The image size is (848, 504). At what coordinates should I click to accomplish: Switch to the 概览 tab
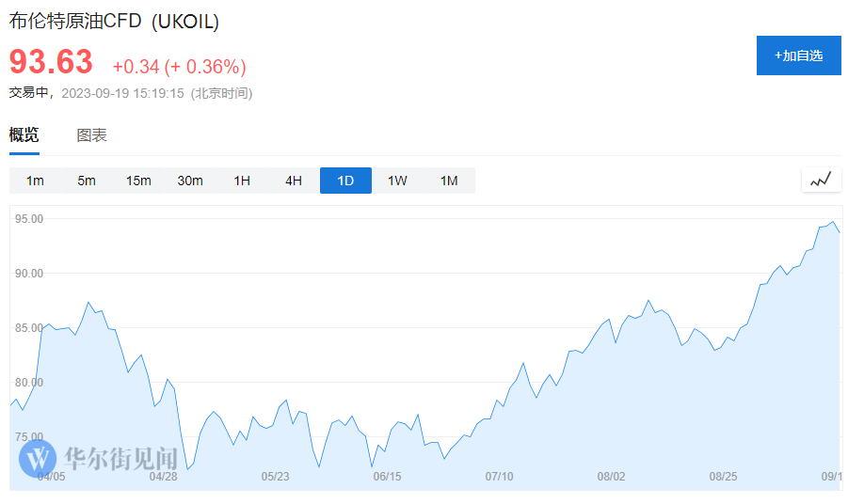[24, 134]
